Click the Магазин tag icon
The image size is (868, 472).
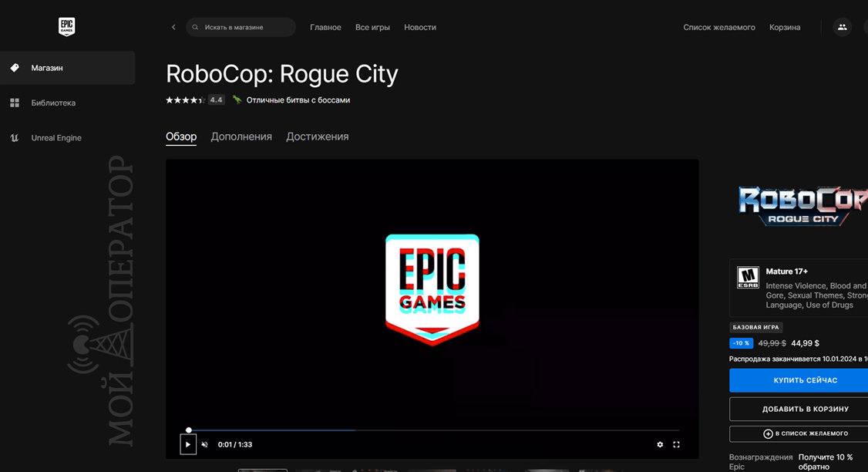tap(15, 68)
